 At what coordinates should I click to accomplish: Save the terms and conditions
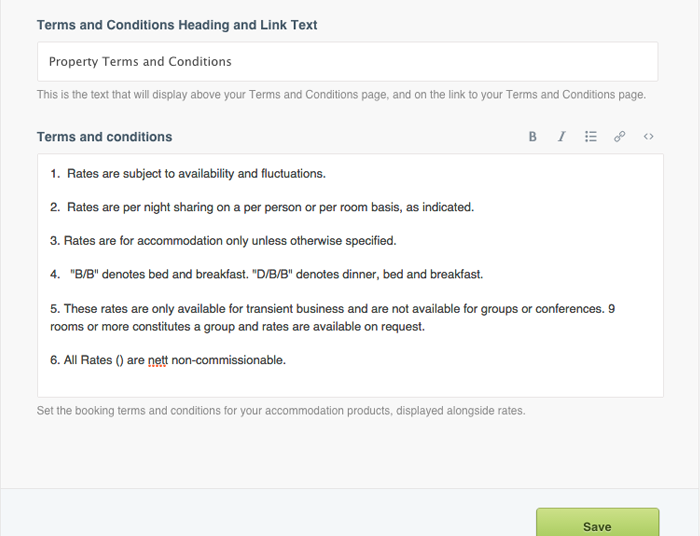coord(597,525)
